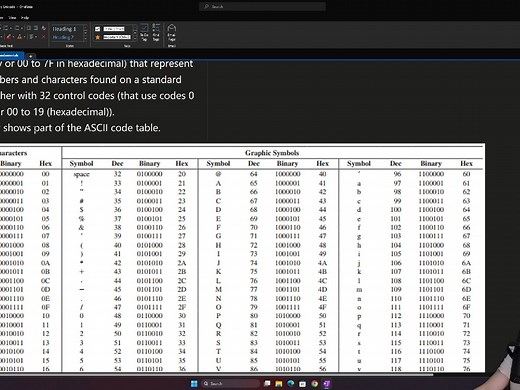
Task: Expand the Styles gallery
Action: click(x=85, y=39)
